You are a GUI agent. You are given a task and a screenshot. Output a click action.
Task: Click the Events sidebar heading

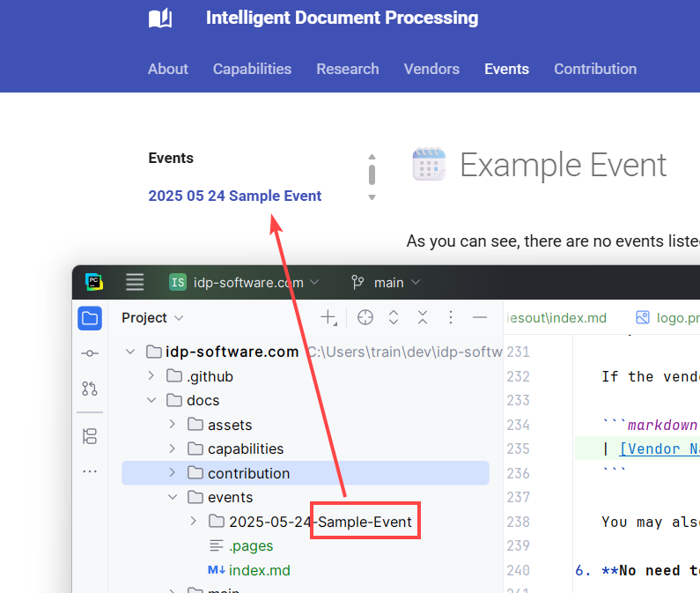(171, 158)
